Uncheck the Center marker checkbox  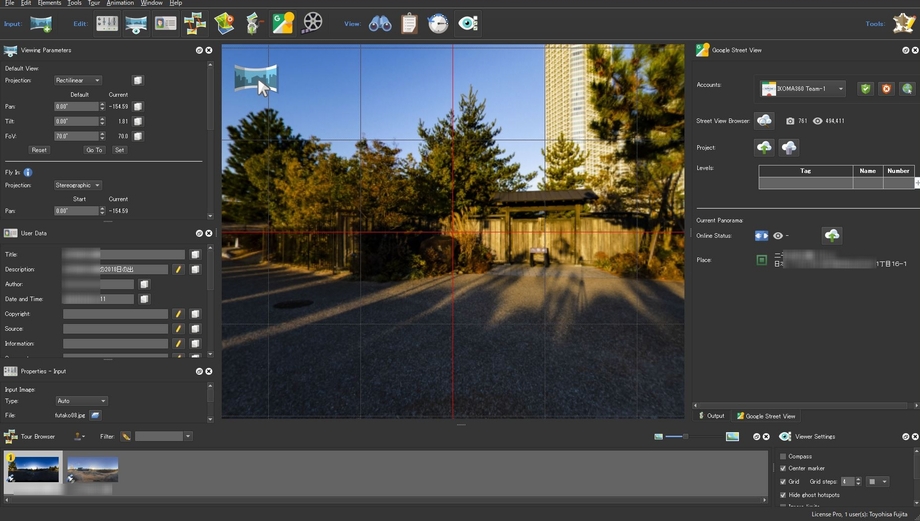783,468
